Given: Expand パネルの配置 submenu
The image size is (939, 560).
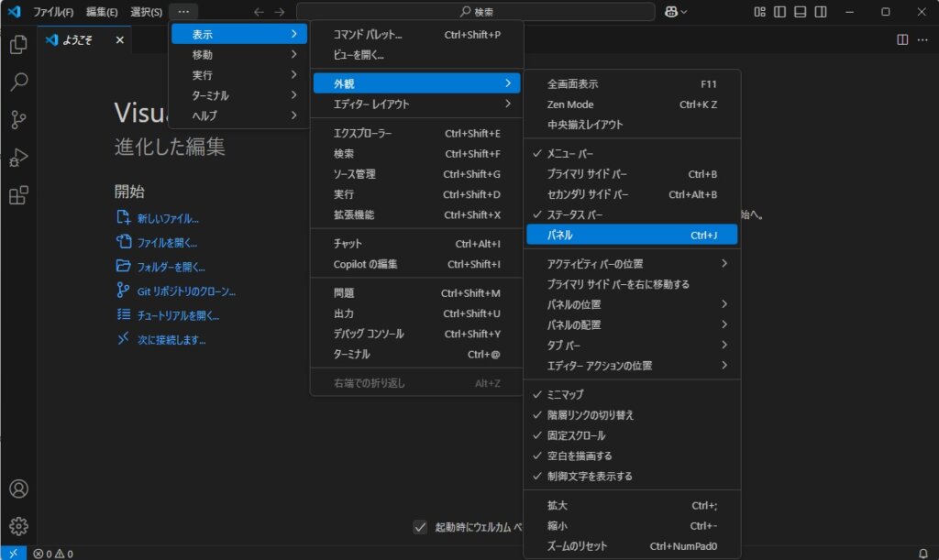Looking at the screenshot, I should click(632, 324).
